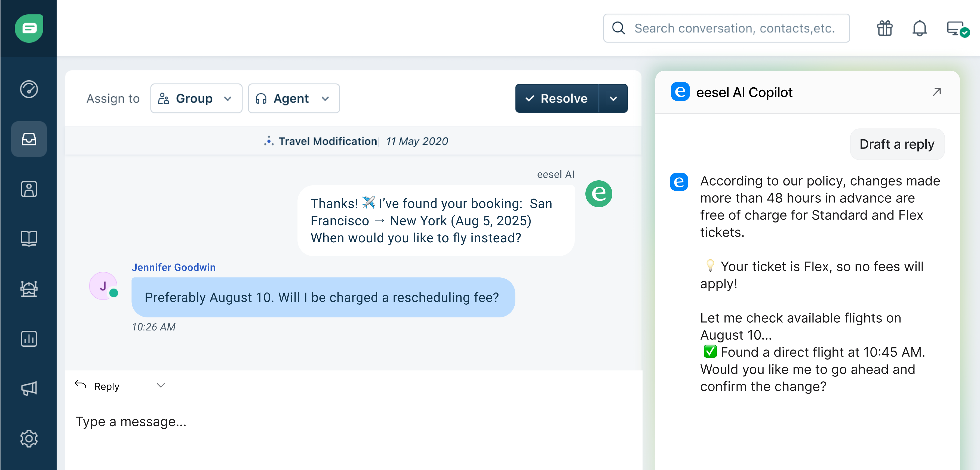980x470 pixels.
Task: Click the bot icon in sidebar
Action: 29,289
